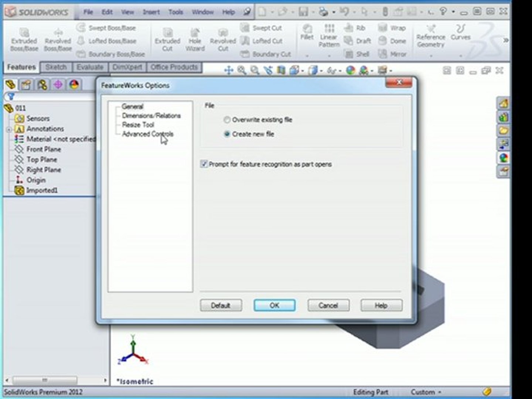Select the Revolved Cut tool
Viewport: 532px width, 399px height.
223,40
